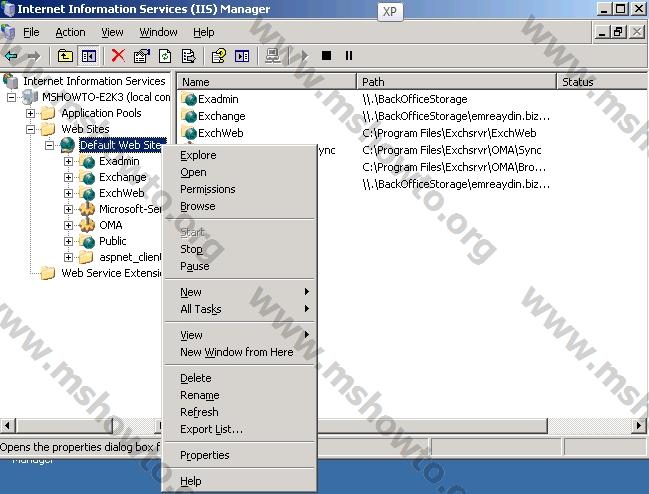Viewport: 649px width, 494px height.
Task: Expand the ExchWeb tree node
Action: pos(68,193)
